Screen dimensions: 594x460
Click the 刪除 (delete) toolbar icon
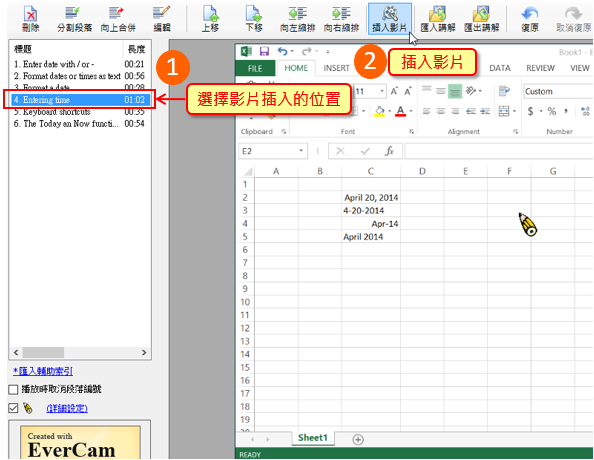[31, 19]
